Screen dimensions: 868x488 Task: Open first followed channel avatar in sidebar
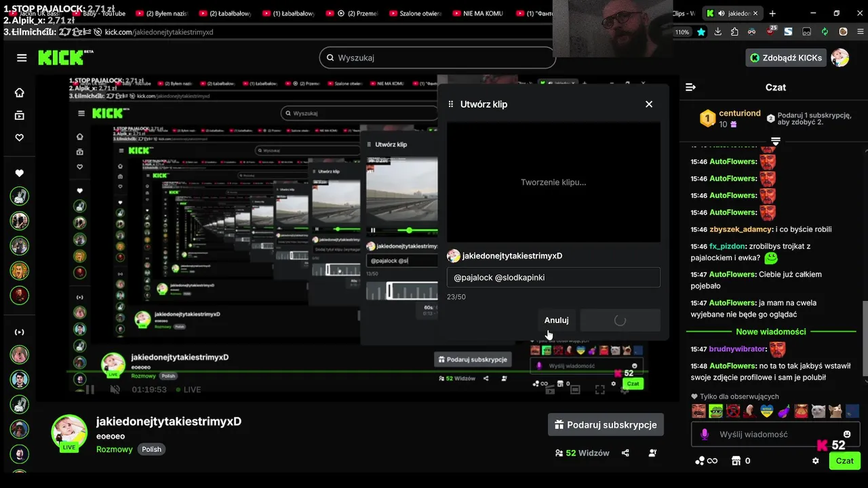pos(20,196)
